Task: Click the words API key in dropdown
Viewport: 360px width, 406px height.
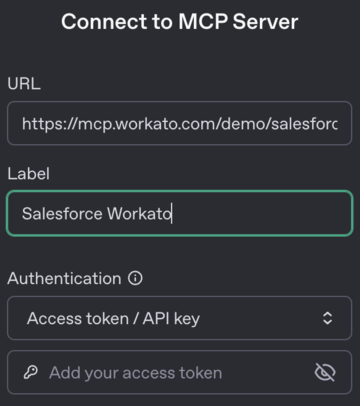Action: click(171, 319)
